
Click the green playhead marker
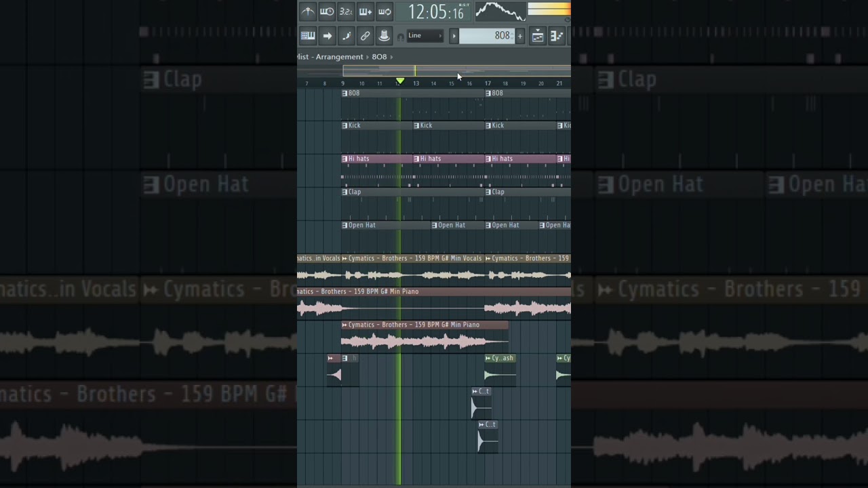click(x=400, y=81)
